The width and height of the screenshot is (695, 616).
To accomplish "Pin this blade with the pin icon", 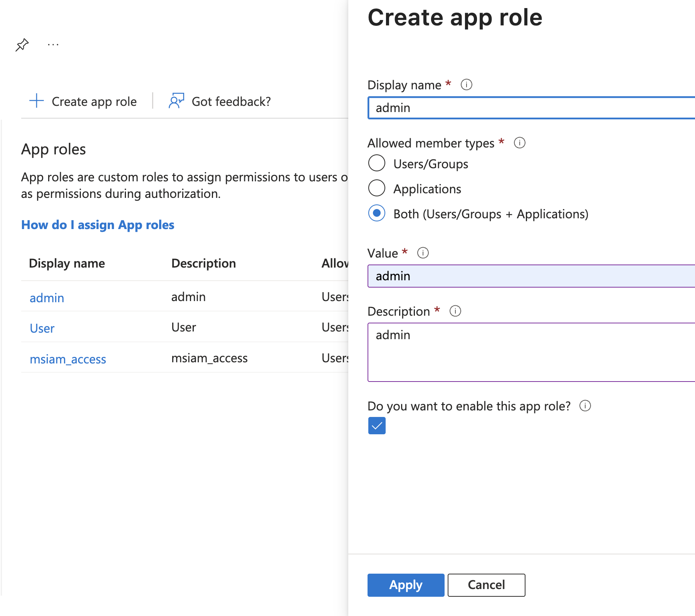I will (22, 45).
